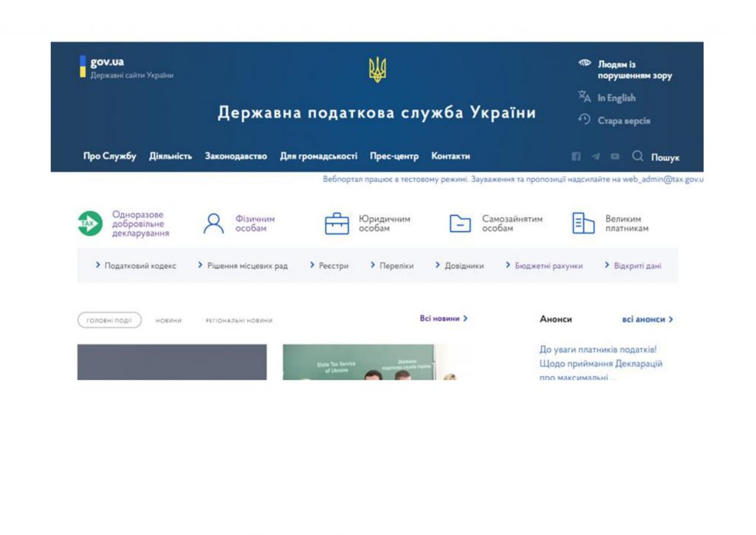Image resolution: width=756 pixels, height=535 pixels.
Task: Click the buildings icon for Великим платникам
Action: (583, 223)
